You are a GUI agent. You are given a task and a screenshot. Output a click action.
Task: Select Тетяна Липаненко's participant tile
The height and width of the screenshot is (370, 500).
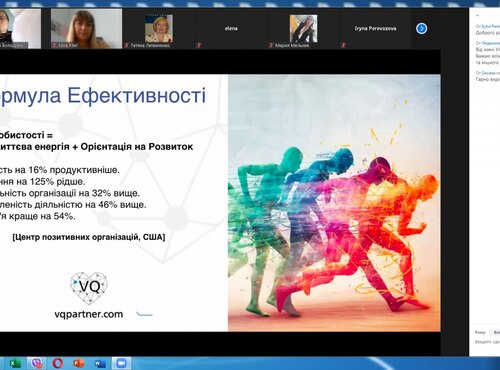159,29
